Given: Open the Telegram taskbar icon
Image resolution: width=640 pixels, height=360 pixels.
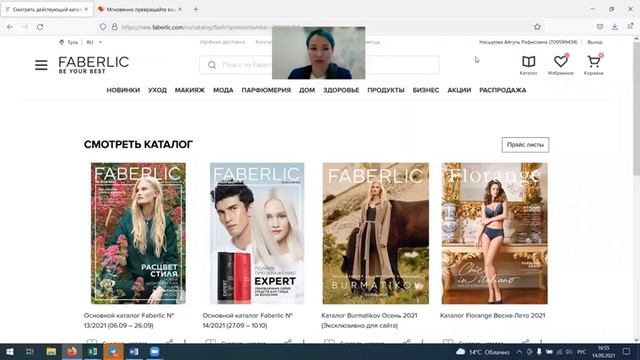Looking at the screenshot, I should tap(113, 352).
